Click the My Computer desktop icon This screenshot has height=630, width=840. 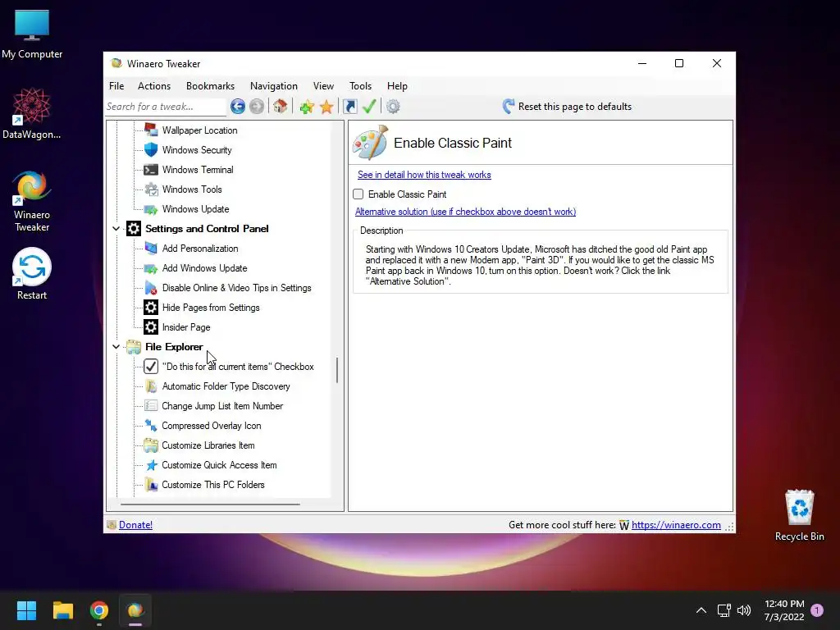pyautogui.click(x=32, y=34)
